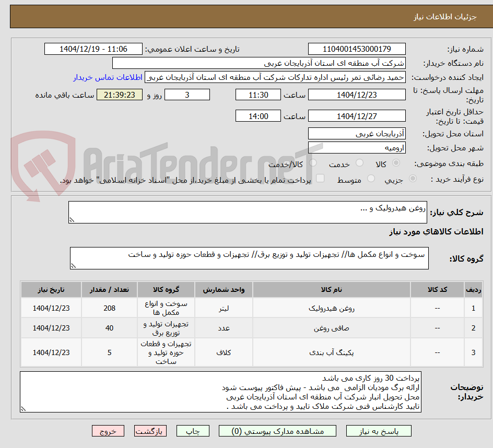Click the روغن هیدرولیک item name cell
Image resolution: width=493 pixels, height=448 pixels.
(332, 308)
